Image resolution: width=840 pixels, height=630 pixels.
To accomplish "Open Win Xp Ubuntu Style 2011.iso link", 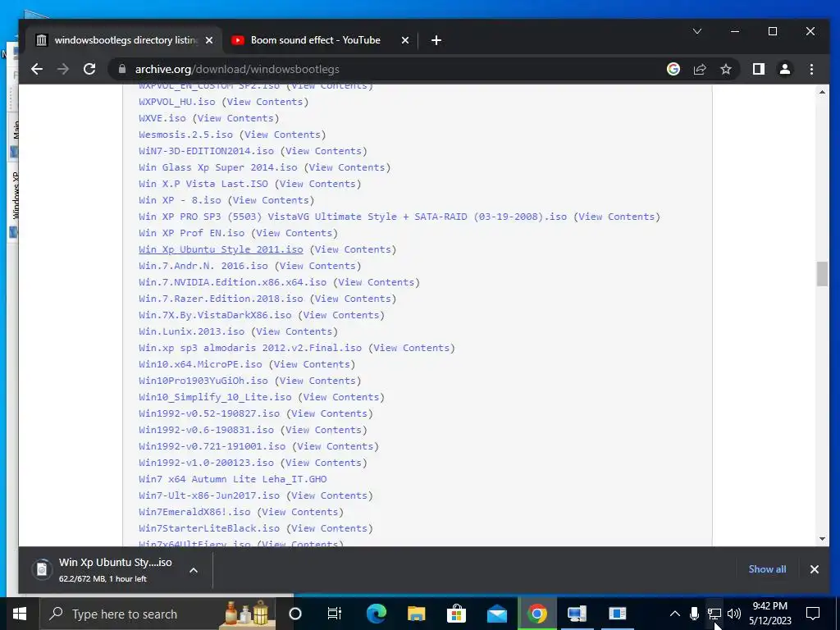I will (221, 249).
